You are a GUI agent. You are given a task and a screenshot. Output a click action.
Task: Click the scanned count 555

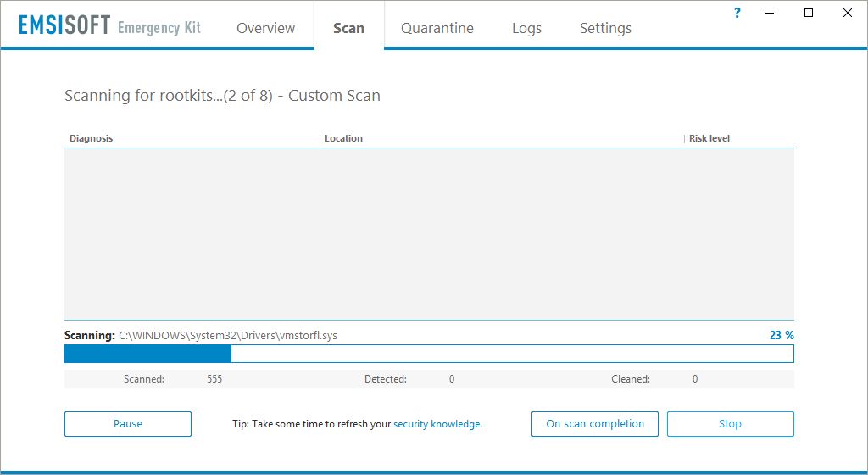point(214,379)
